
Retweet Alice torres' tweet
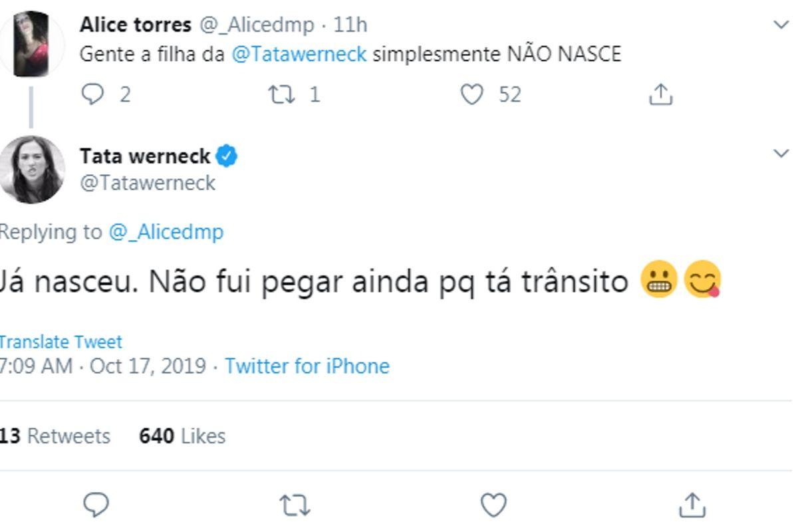click(281, 94)
